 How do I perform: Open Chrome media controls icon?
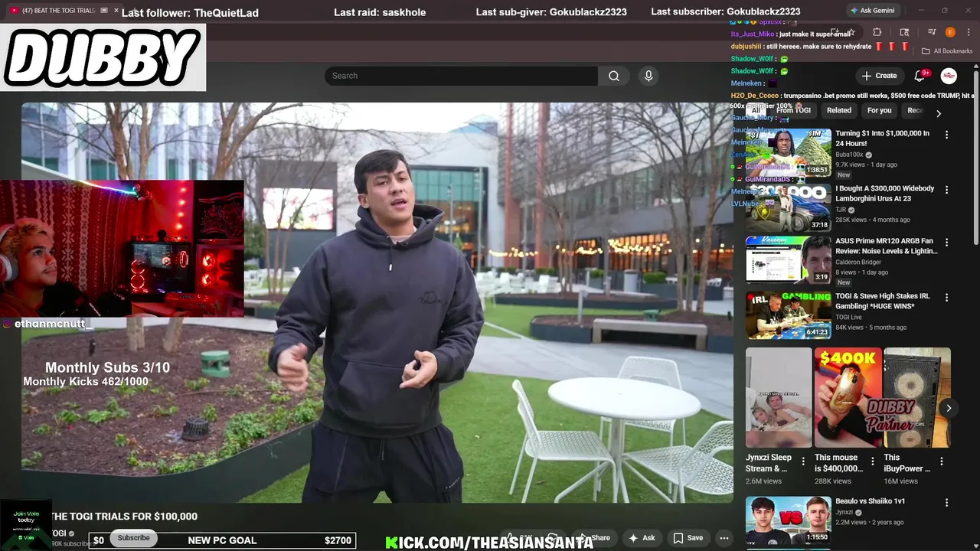coord(932,32)
